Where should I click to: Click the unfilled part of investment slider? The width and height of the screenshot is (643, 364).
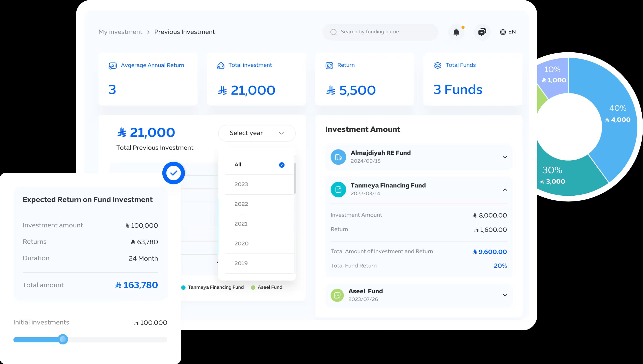(117, 339)
